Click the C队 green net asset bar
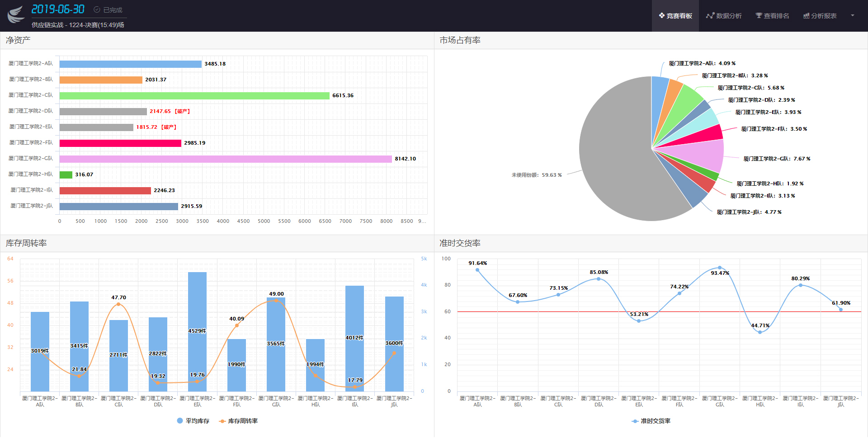Image resolution: width=868 pixels, height=438 pixels. 194,96
